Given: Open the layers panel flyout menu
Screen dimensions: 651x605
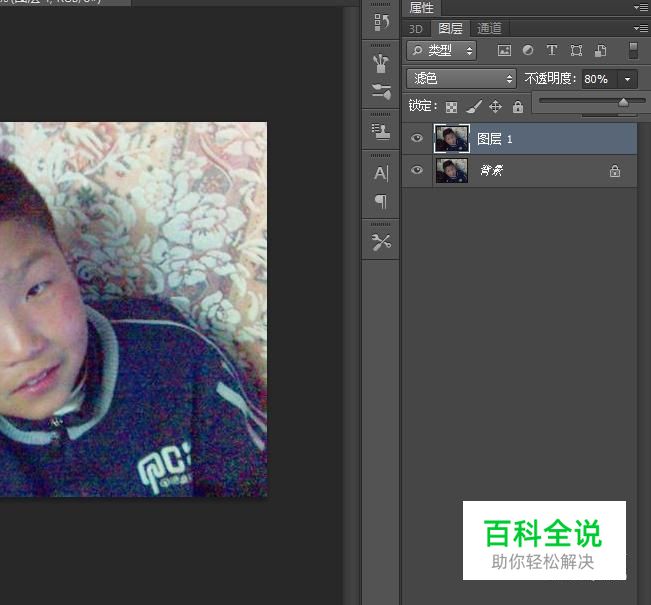Looking at the screenshot, I should tap(641, 28).
